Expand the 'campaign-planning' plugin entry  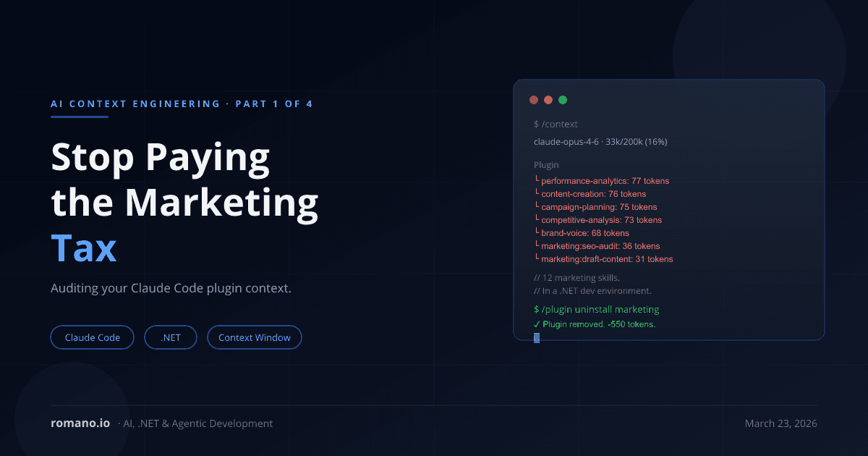click(599, 206)
